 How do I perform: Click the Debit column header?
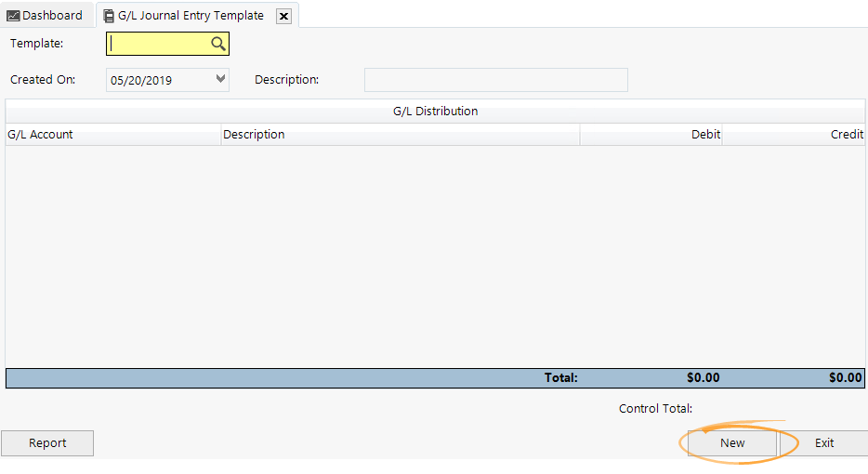(x=651, y=135)
